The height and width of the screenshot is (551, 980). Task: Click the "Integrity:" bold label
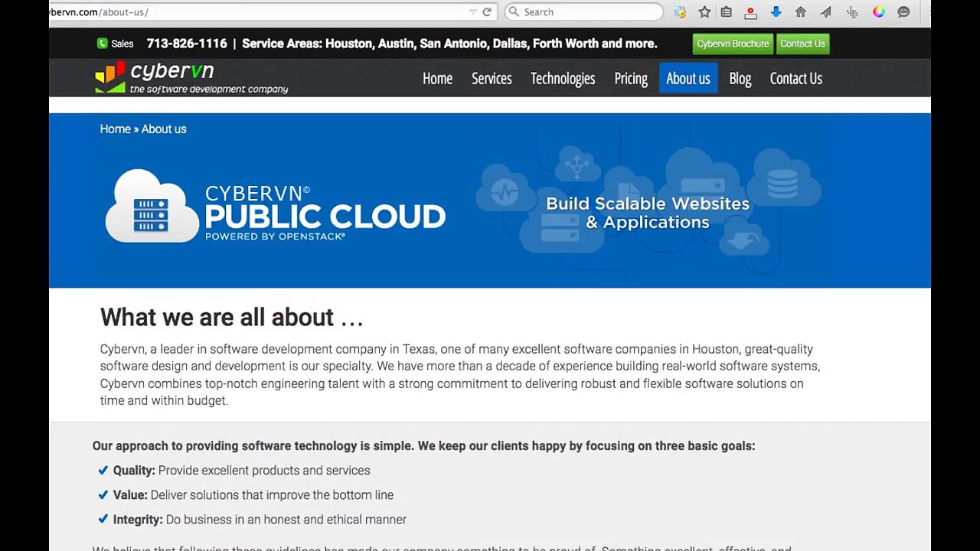coord(138,520)
